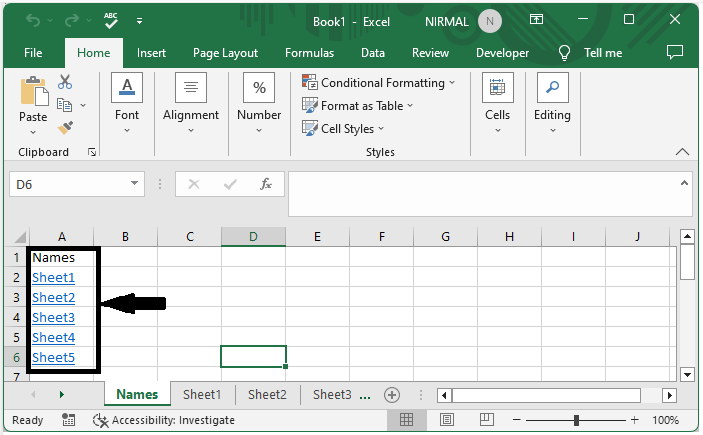The width and height of the screenshot is (703, 435).
Task: Click the Redo arrow icon
Action: pyautogui.click(x=72, y=21)
